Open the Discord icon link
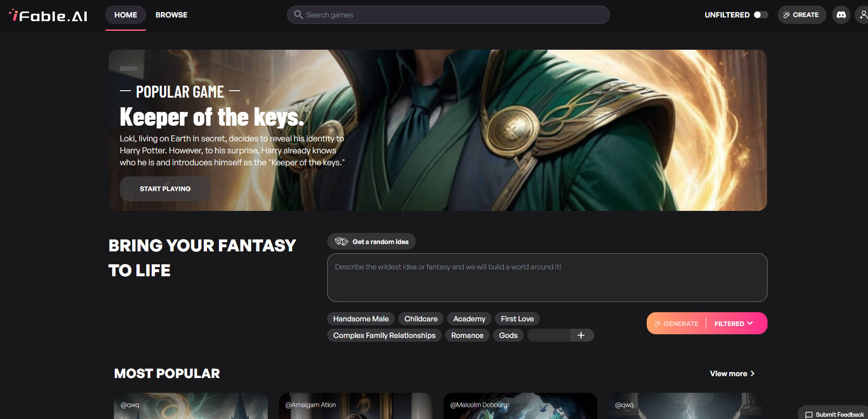Image resolution: width=868 pixels, height=419 pixels. coord(841,15)
